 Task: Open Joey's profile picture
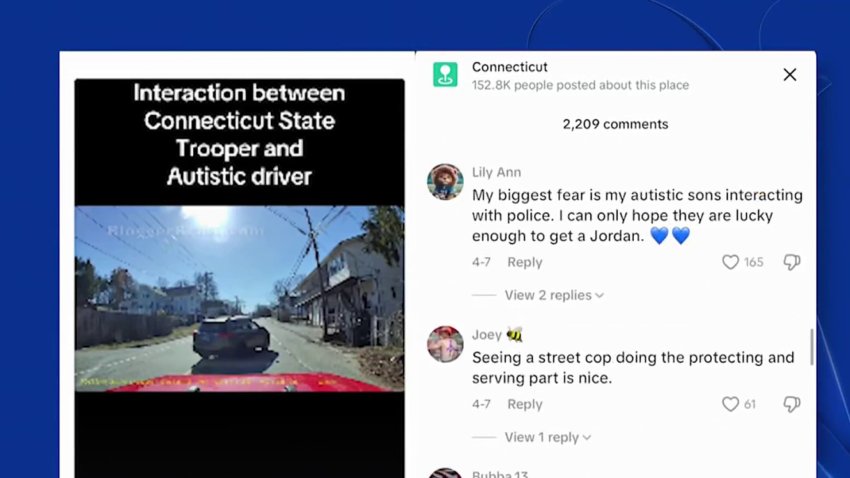pyautogui.click(x=445, y=344)
